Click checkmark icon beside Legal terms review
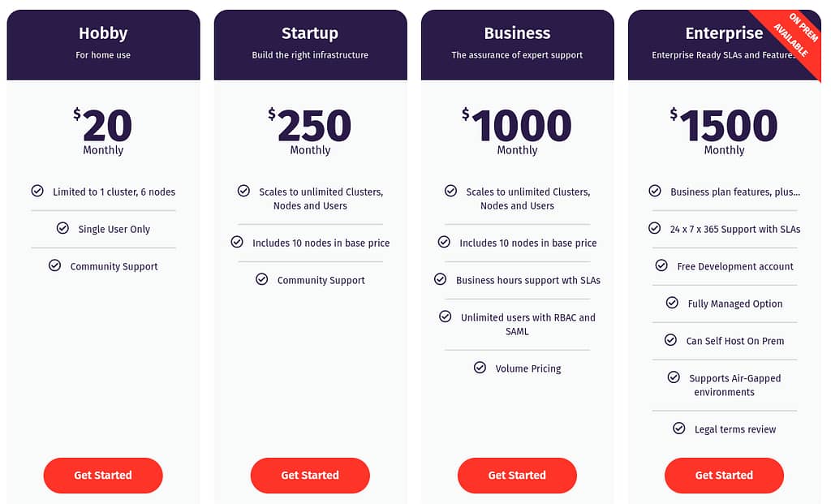Screen dimensions: 831x504 [679, 429]
